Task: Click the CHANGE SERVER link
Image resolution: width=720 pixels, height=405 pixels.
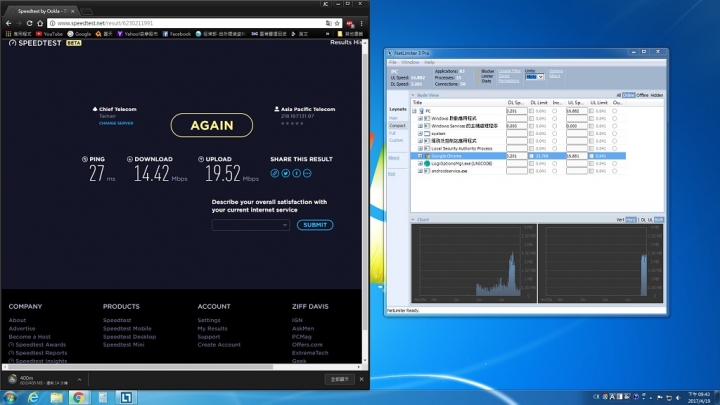Action: (116, 124)
